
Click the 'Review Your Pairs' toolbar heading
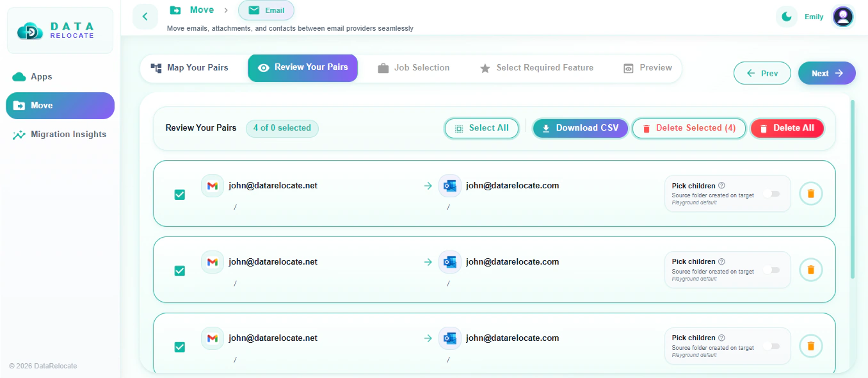pyautogui.click(x=201, y=128)
